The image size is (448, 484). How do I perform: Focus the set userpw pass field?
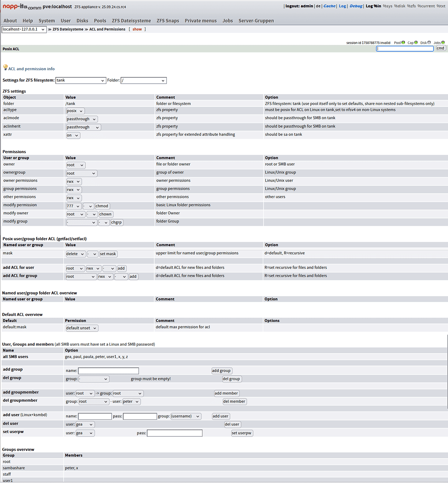(x=175, y=433)
